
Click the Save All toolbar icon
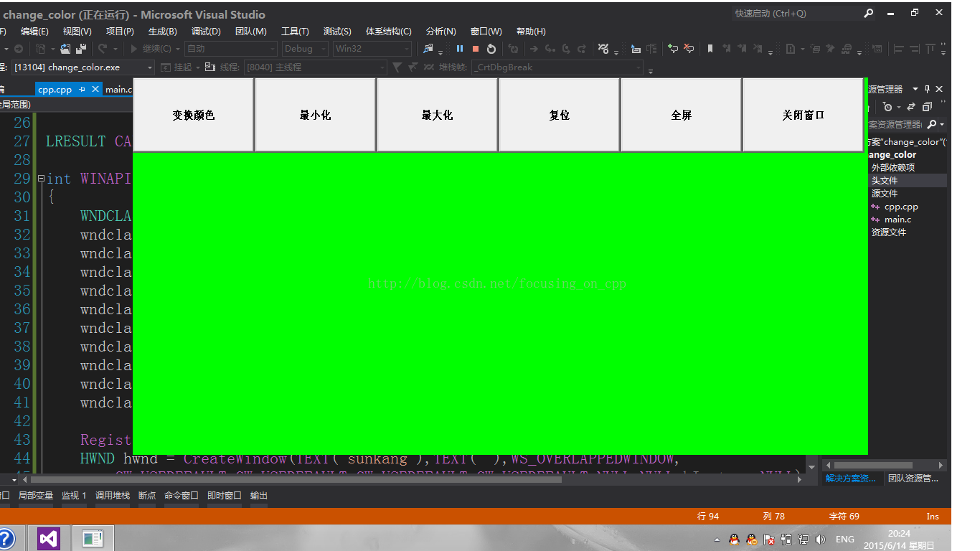81,49
